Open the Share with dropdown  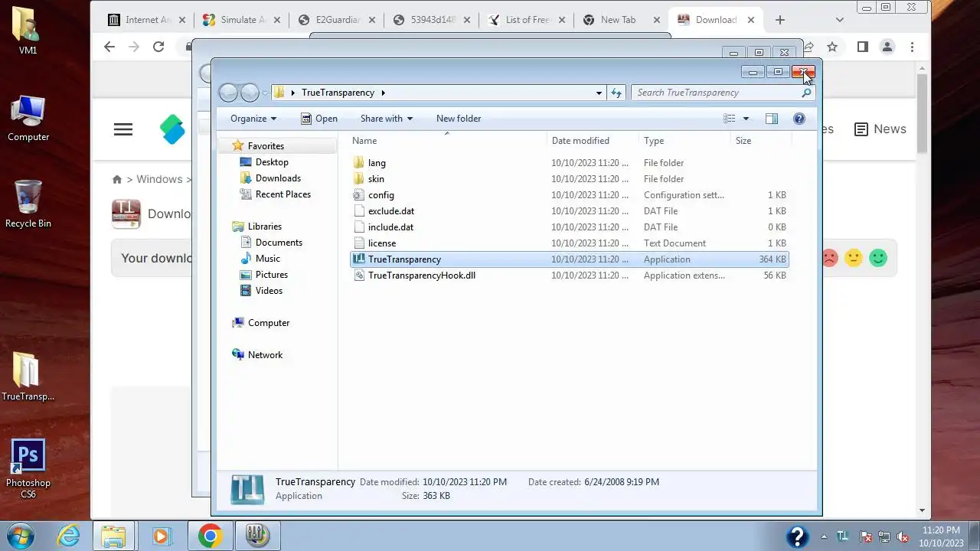(x=387, y=119)
